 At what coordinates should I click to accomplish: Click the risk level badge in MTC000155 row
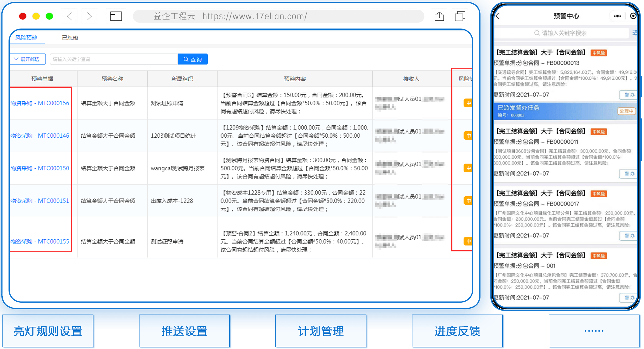[x=468, y=242]
